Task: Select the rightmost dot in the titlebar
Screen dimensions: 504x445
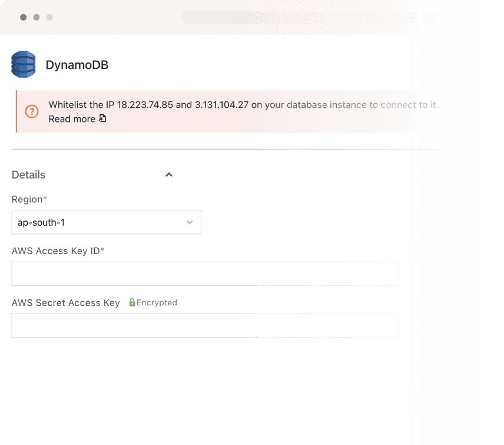Action: coord(49,18)
